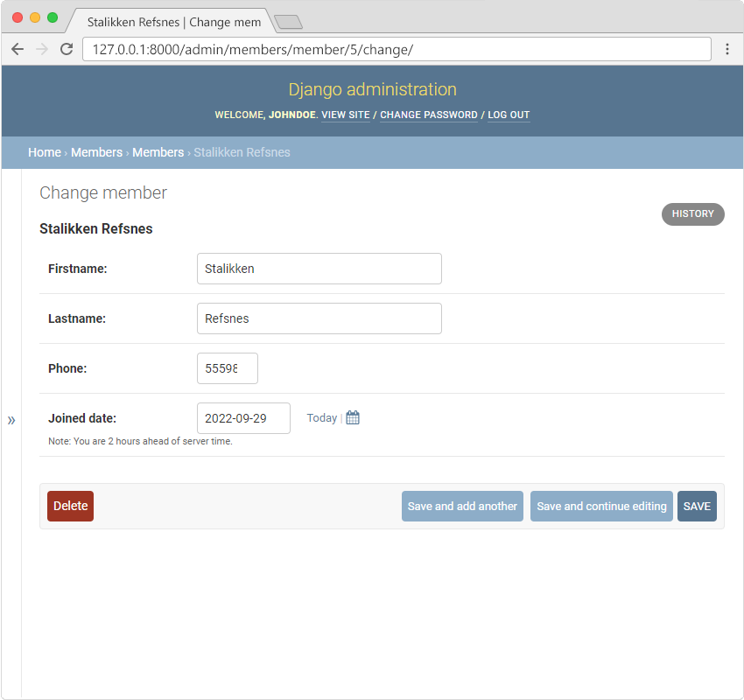The width and height of the screenshot is (744, 700).
Task: Click Save and add another
Action: 462,506
